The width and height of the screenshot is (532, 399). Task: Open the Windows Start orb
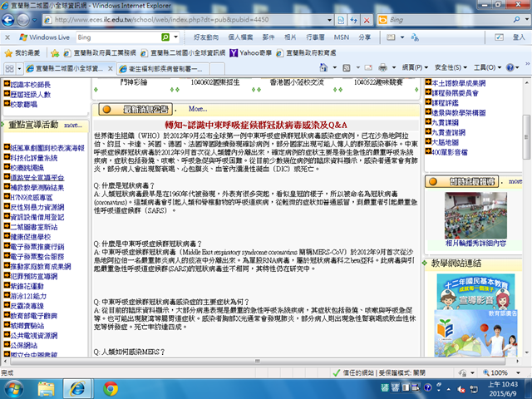click(13, 389)
